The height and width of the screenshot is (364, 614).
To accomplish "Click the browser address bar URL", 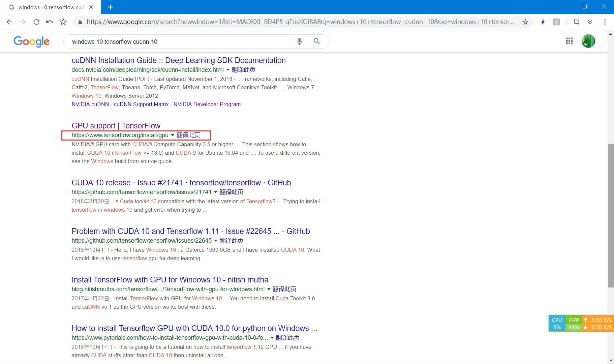I will point(300,22).
